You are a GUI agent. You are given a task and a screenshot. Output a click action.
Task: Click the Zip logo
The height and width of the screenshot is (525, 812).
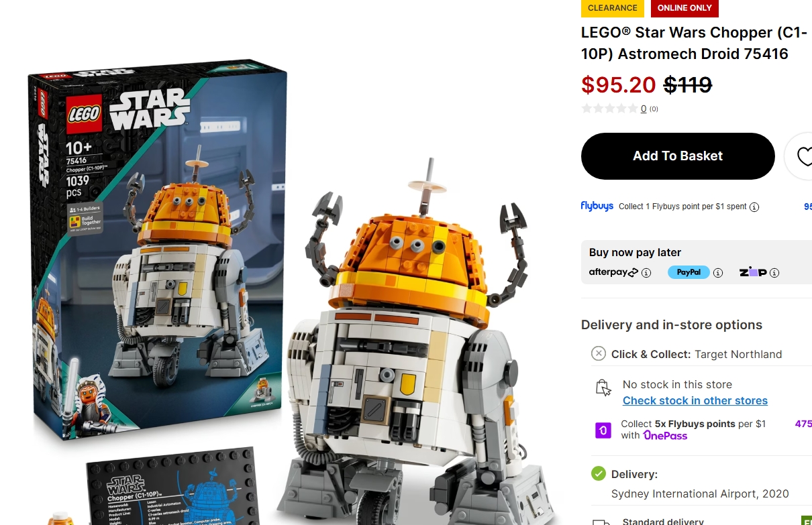pos(753,272)
